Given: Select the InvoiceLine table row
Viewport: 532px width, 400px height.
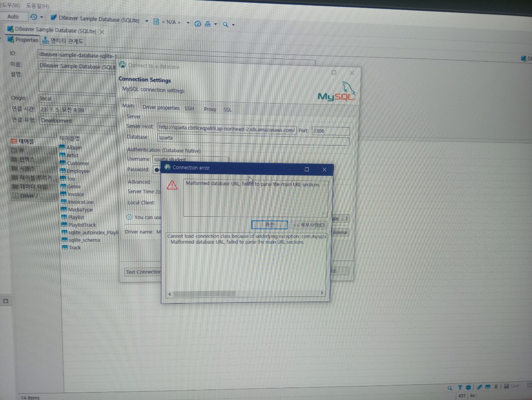Looking at the screenshot, I should 81,202.
